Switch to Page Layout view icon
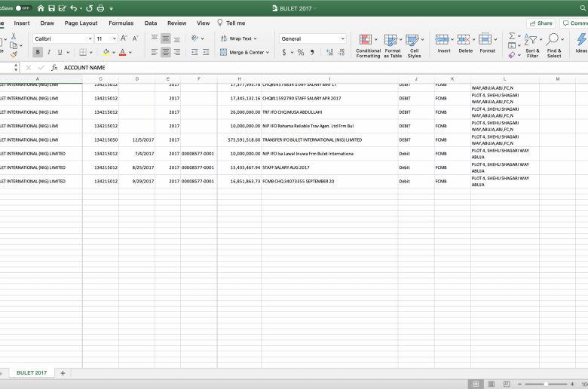Viewport: 588px width, 389px height. [x=491, y=384]
